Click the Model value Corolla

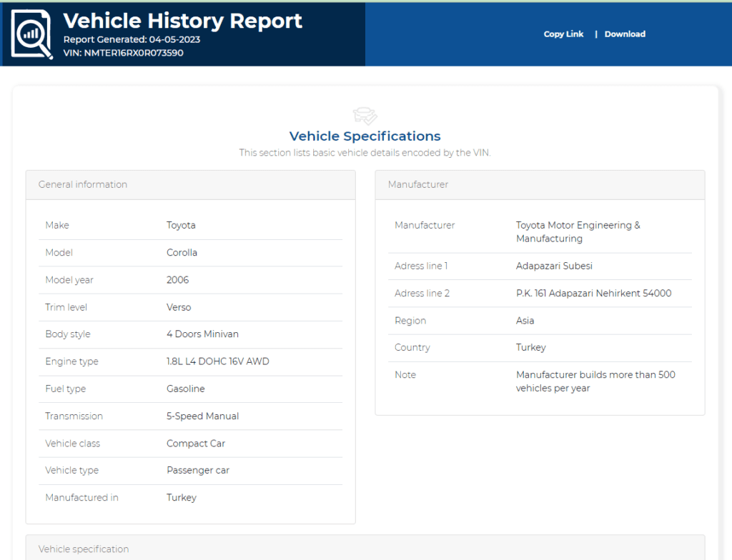point(182,252)
